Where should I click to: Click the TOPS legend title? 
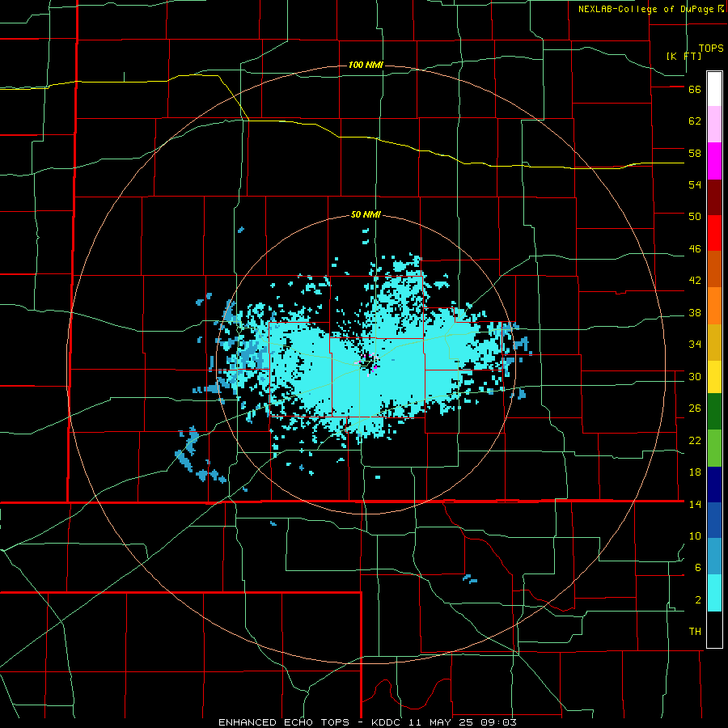711,48
